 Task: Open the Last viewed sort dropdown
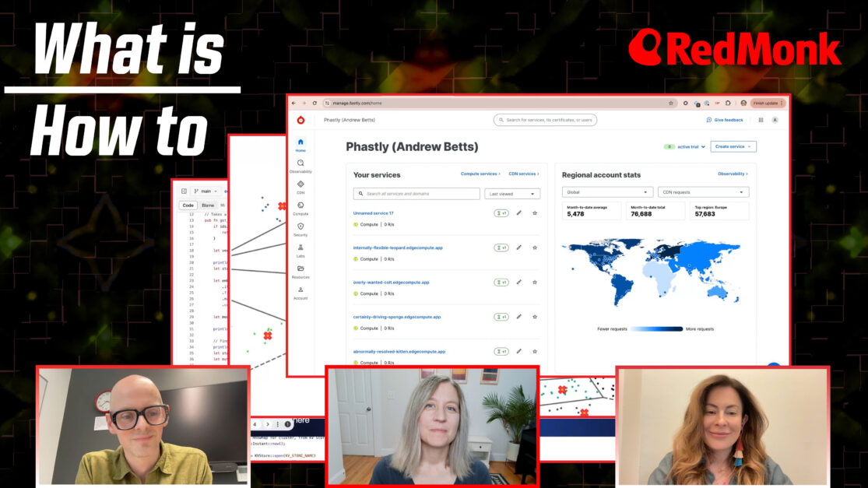[512, 194]
